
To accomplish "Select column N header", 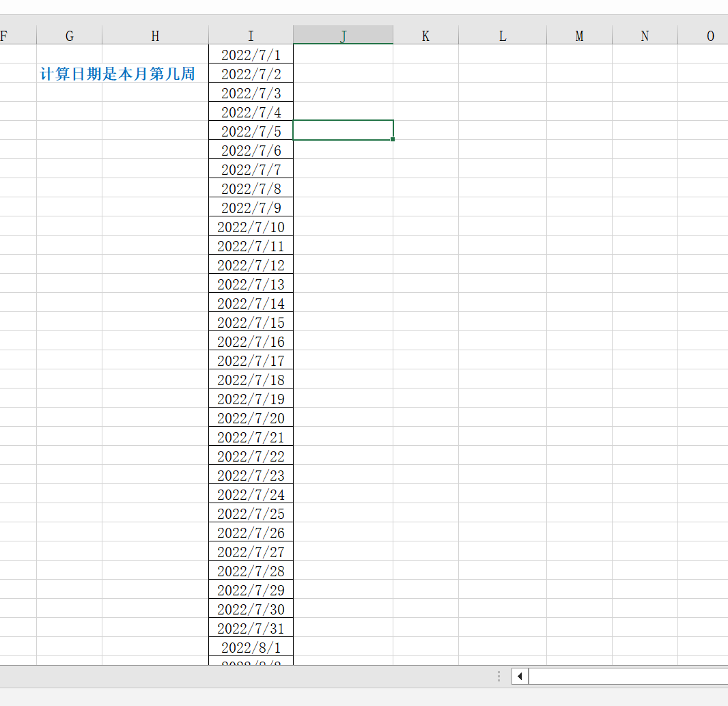I will (645, 36).
